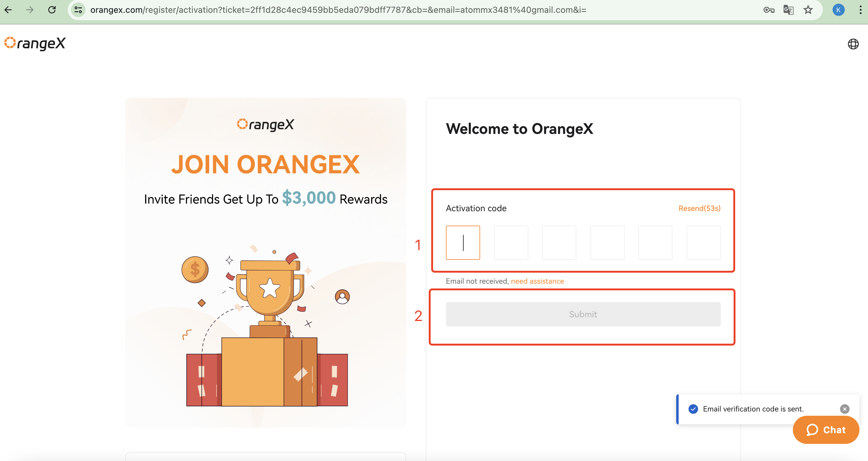Go back to the previous page

(x=9, y=10)
